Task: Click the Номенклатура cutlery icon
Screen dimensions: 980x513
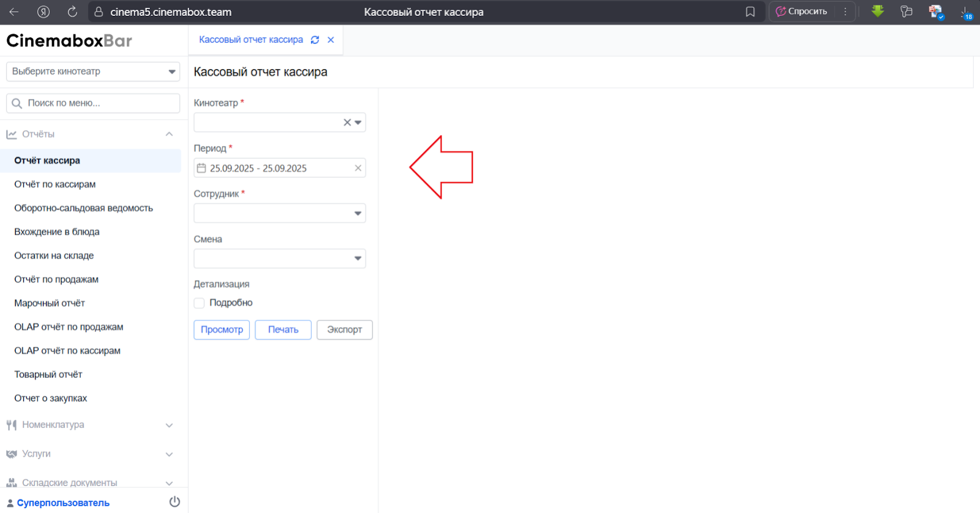Action: [x=12, y=425]
